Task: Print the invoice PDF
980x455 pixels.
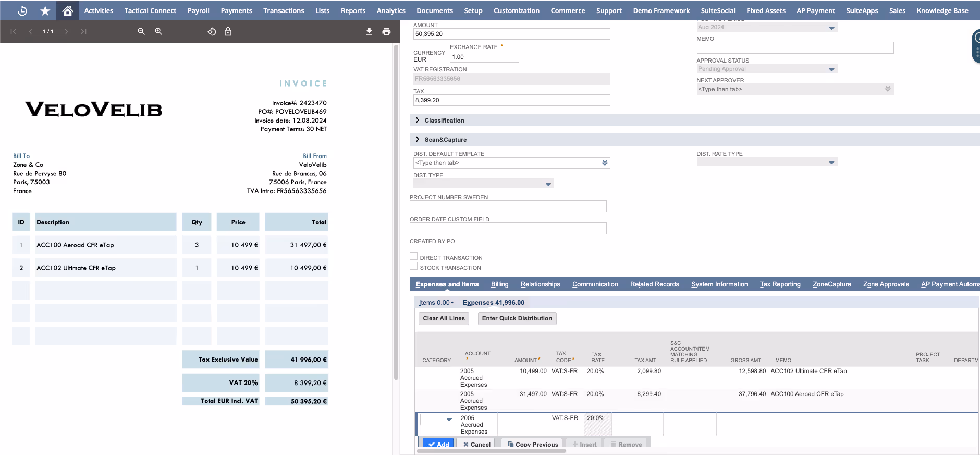Action: coord(386,32)
